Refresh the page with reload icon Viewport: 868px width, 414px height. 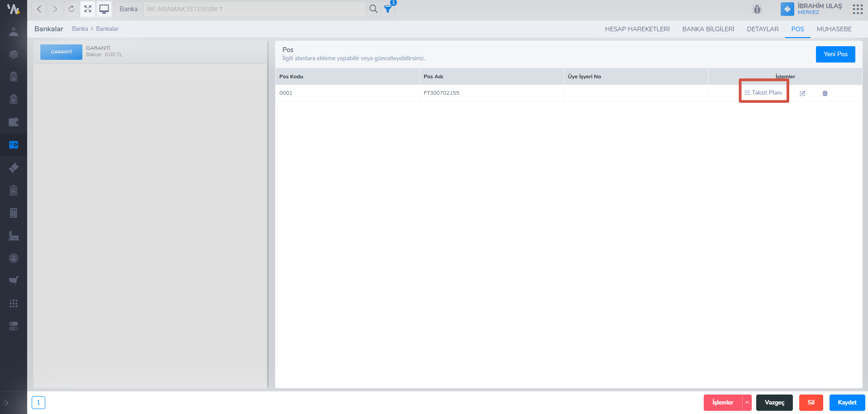click(x=71, y=9)
